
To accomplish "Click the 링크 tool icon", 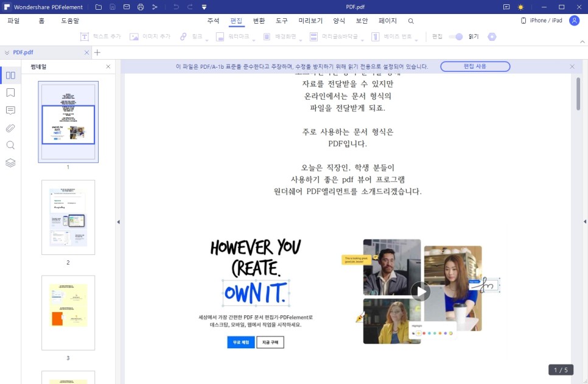I will click(x=183, y=37).
